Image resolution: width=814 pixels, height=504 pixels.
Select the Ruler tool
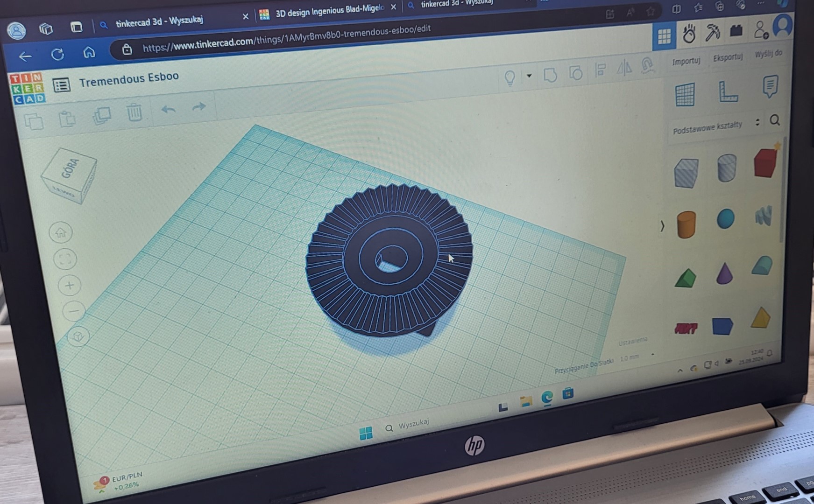728,91
